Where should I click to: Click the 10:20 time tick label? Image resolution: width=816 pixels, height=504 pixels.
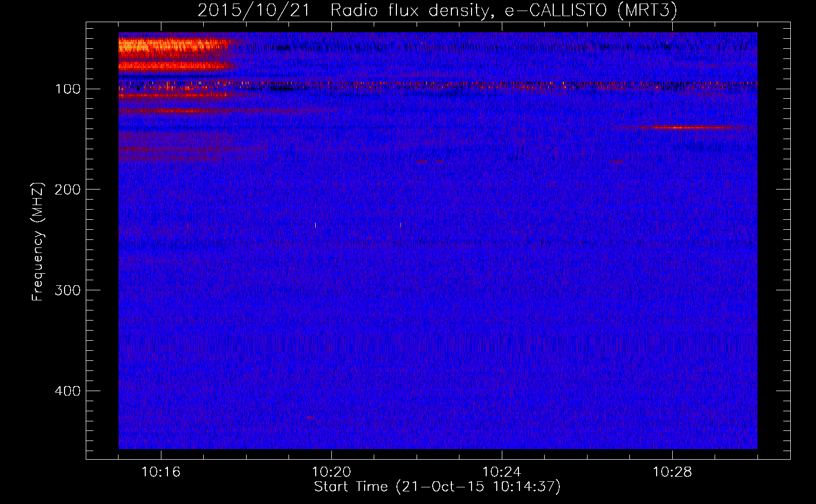[331, 472]
